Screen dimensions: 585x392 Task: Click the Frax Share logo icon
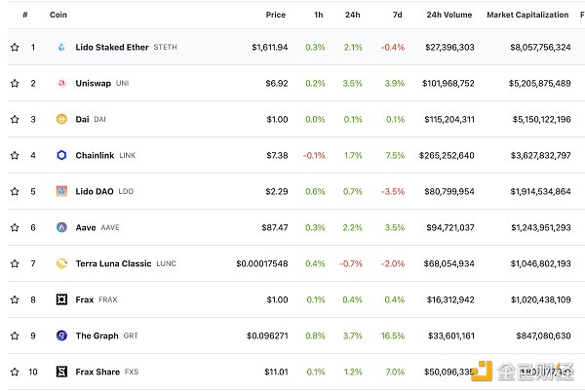[x=61, y=372]
